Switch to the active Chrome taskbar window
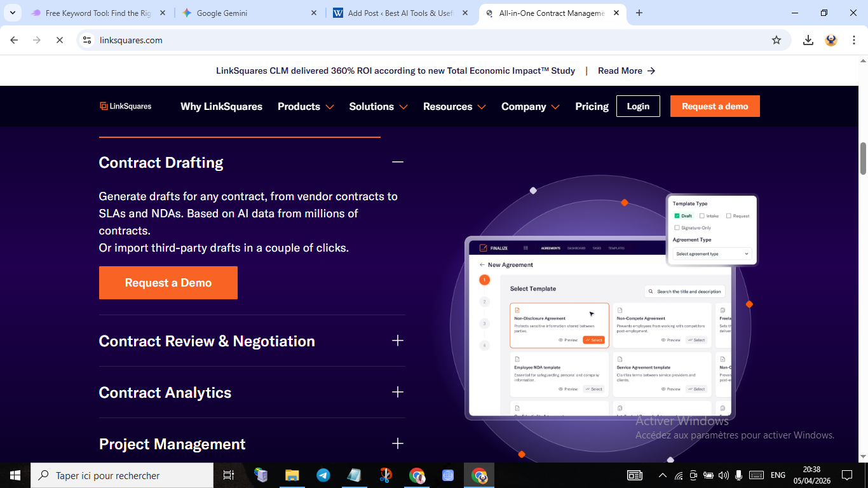Screen dimensions: 868x488 (x=479, y=475)
